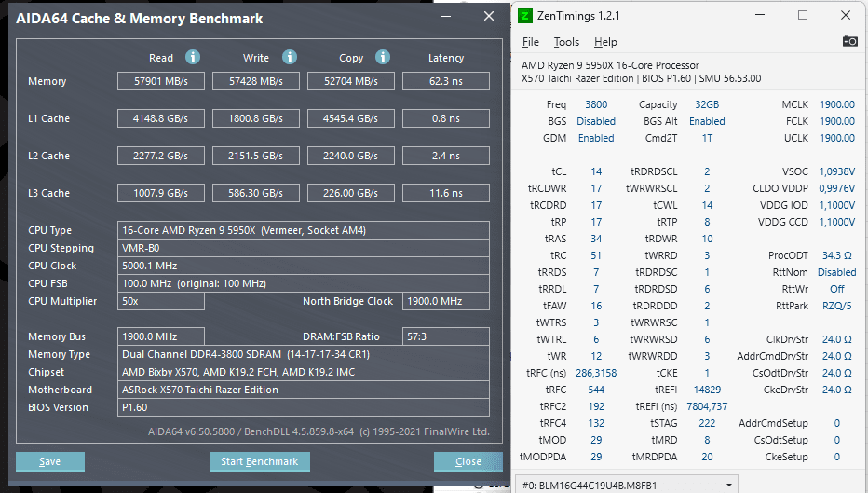This screenshot has width=868, height=493.
Task: Click the ZenTimings green Z logo icon
Action: [524, 16]
